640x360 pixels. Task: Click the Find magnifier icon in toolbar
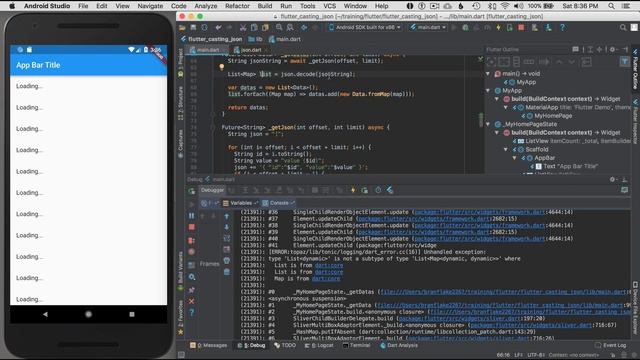(x=279, y=27)
